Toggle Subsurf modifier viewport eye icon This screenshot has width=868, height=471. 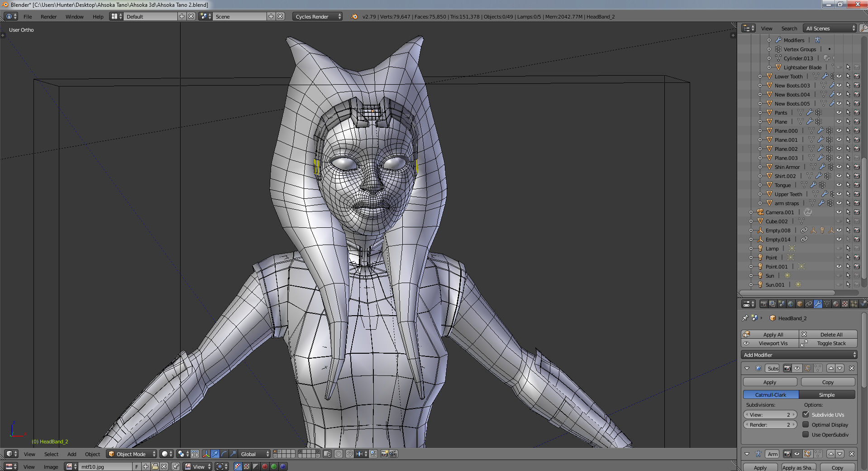click(x=797, y=368)
